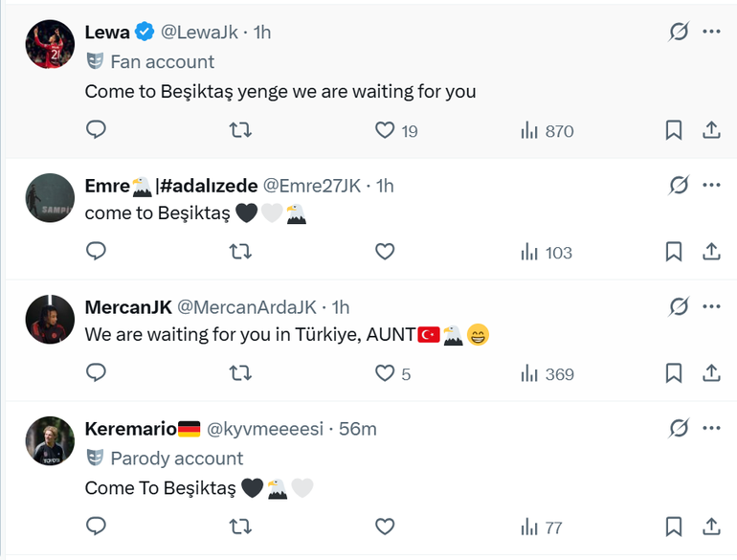The image size is (737, 560).
Task: Repost the Lewa fan account tweet
Action: (x=241, y=130)
